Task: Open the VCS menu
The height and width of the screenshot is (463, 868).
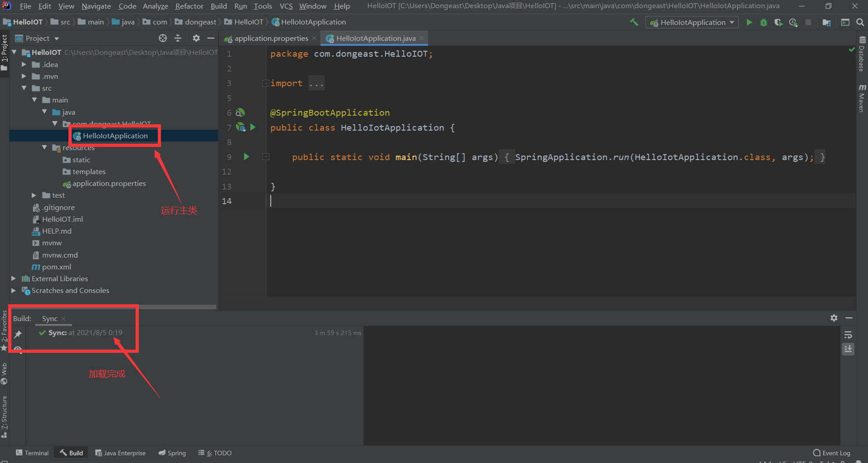Action: coord(286,6)
